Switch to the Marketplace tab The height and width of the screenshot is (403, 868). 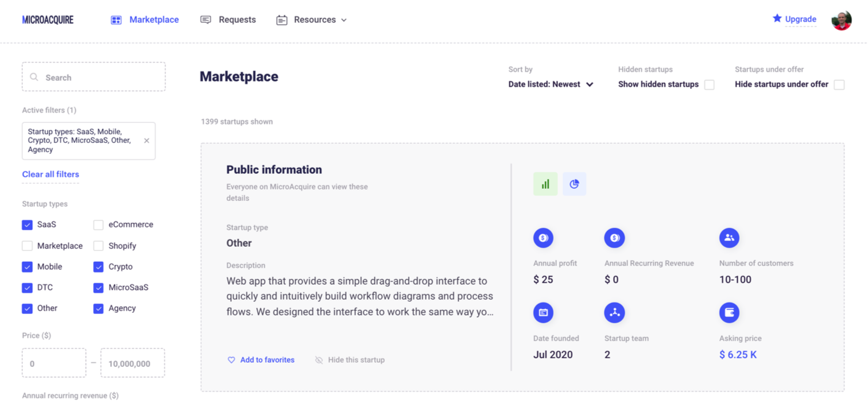click(153, 19)
